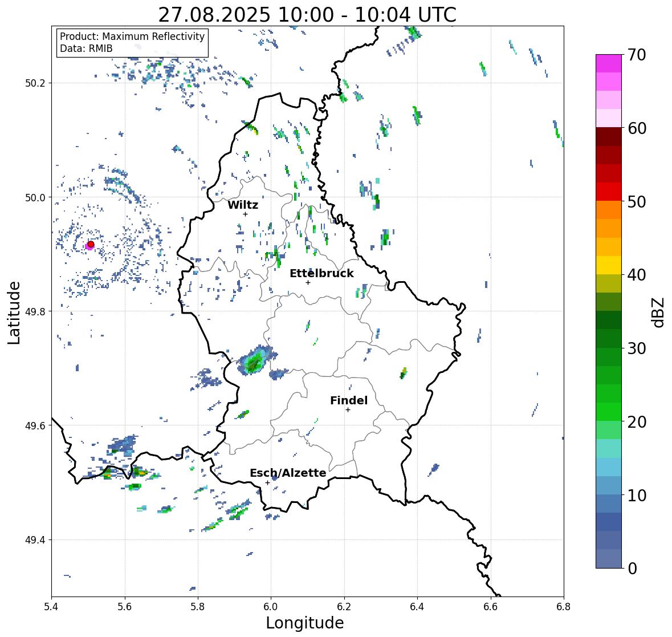
Task: Click the red 50 dBZ colorbar band
Action: tap(609, 192)
